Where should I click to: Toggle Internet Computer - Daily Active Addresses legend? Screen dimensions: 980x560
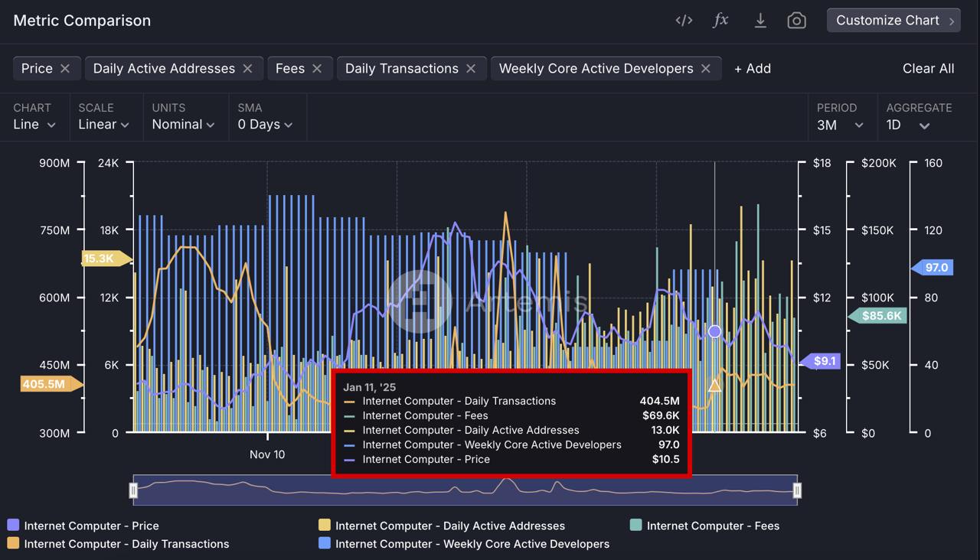click(442, 526)
